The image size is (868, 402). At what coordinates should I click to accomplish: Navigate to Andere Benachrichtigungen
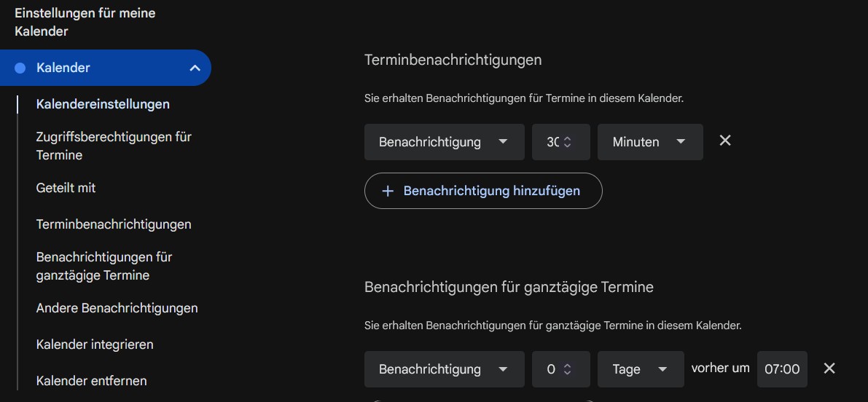coord(117,308)
